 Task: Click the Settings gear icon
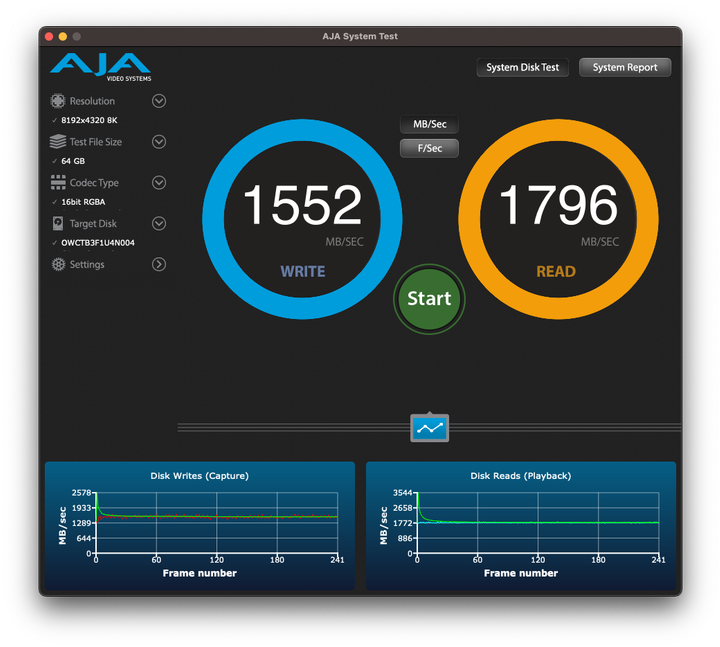pos(58,265)
